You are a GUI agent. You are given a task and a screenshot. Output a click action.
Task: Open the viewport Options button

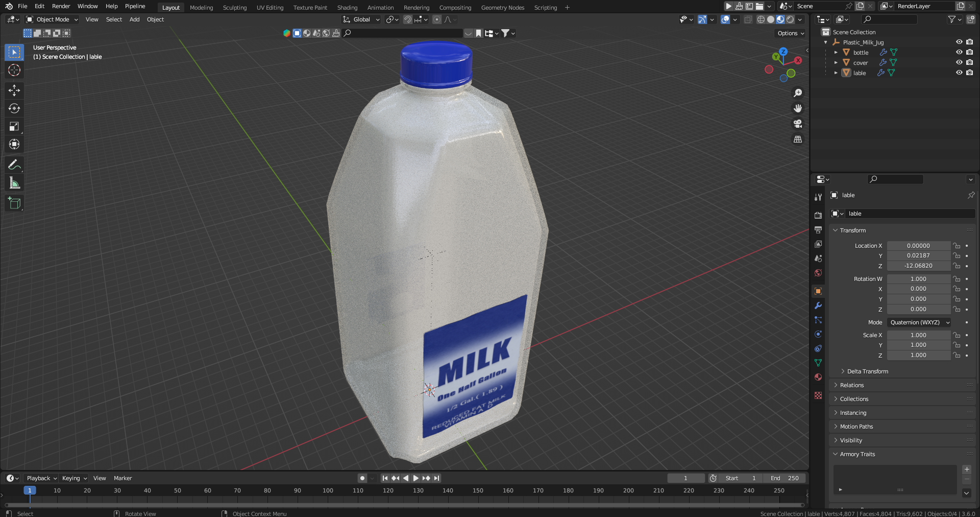click(x=791, y=33)
